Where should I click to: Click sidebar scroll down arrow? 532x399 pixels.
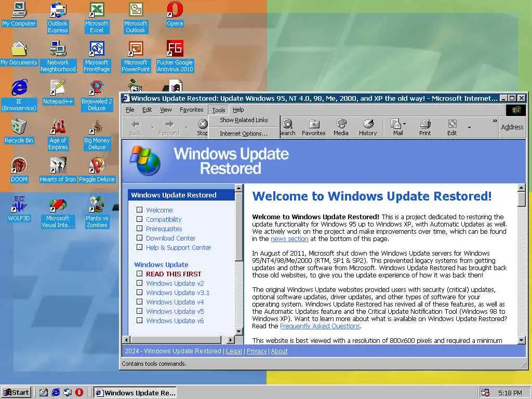pyautogui.click(x=239, y=331)
